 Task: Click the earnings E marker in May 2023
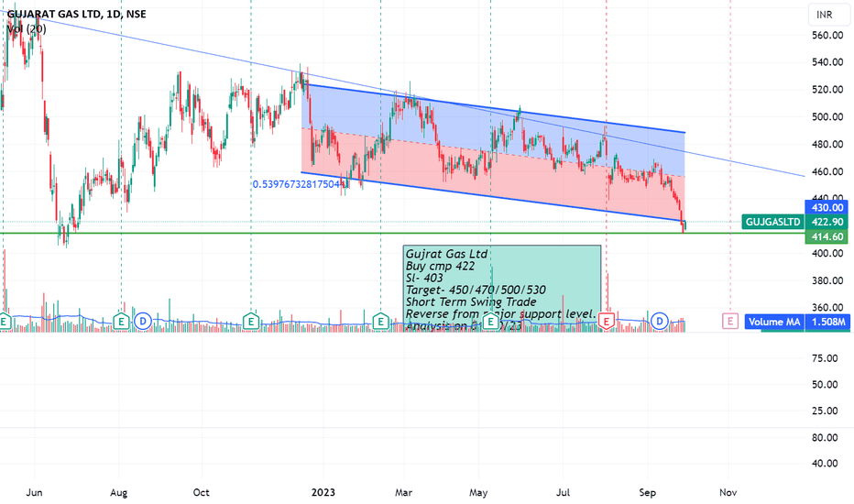click(491, 322)
